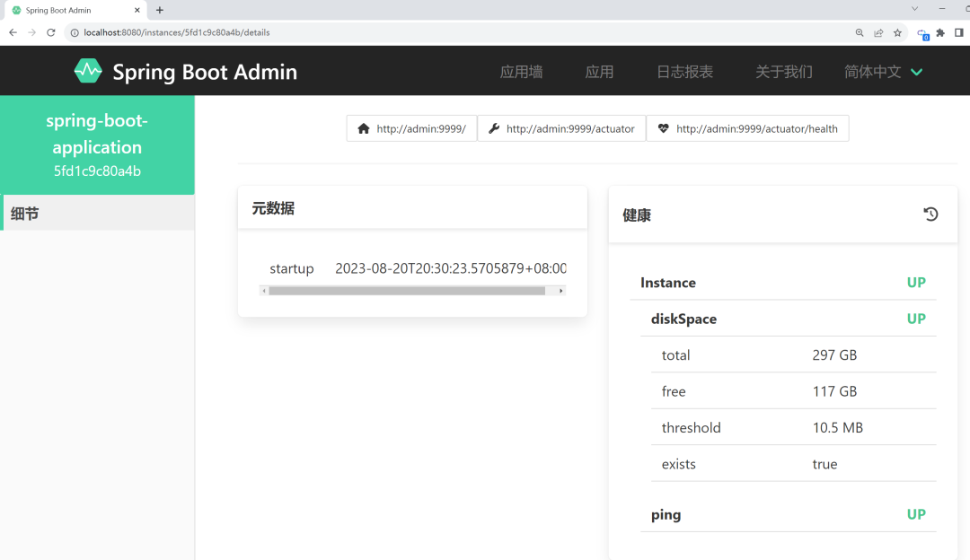Open the http://admin:9999/ link
This screenshot has width=970, height=560.
click(411, 128)
